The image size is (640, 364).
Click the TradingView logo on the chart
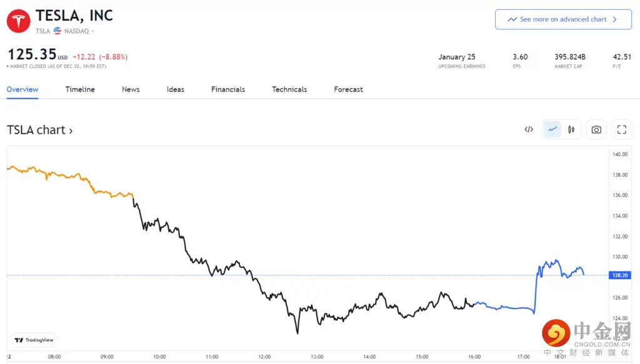click(34, 340)
